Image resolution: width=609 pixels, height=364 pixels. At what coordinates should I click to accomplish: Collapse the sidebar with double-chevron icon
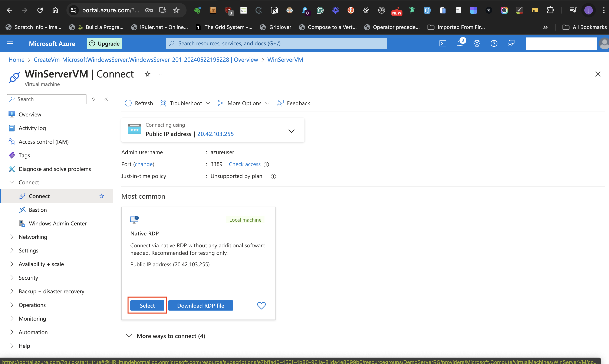(106, 99)
